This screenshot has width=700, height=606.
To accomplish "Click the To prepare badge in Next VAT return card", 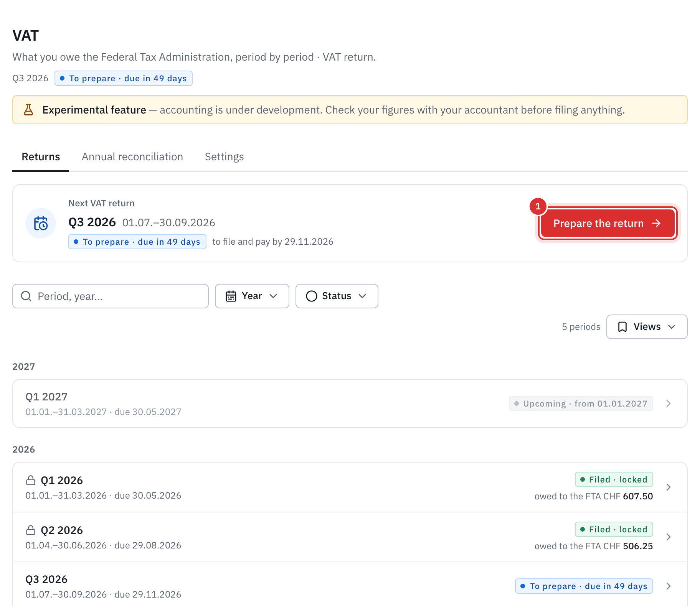I will [x=137, y=242].
